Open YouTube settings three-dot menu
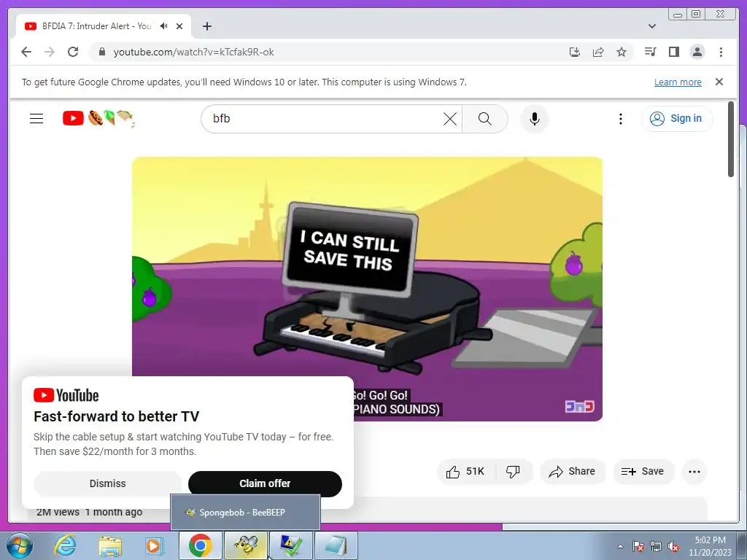This screenshot has width=747, height=560. point(620,119)
